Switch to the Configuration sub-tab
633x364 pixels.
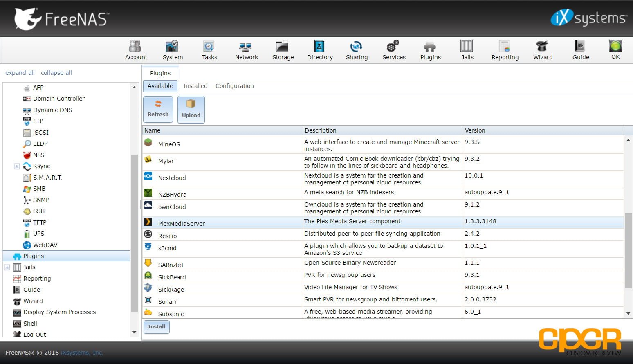coord(234,86)
